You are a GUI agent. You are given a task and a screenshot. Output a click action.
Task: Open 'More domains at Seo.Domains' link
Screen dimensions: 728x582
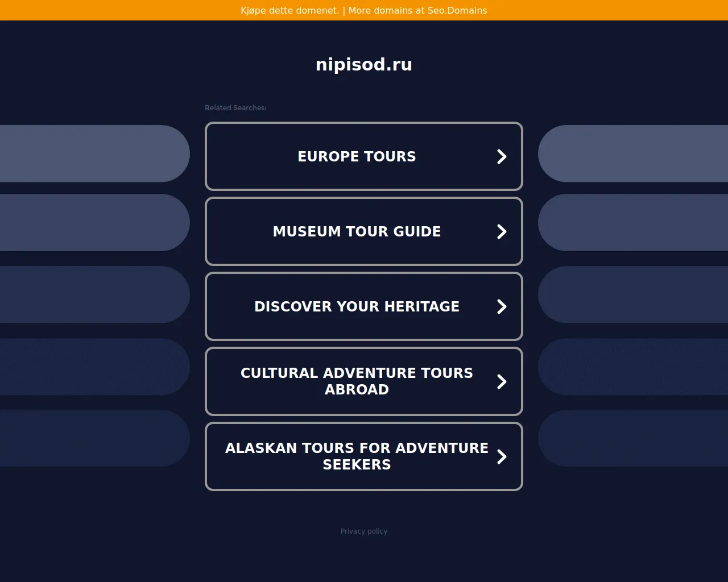(x=417, y=10)
